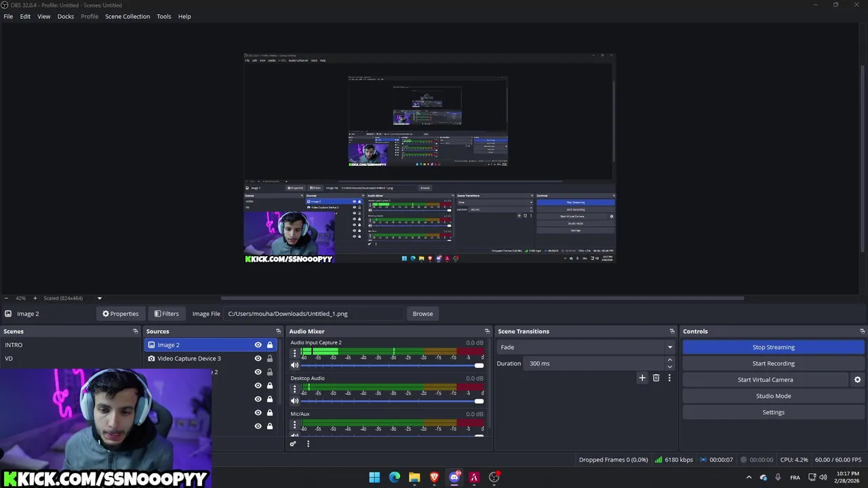
Task: Click Start Virtual Camera
Action: 765,380
